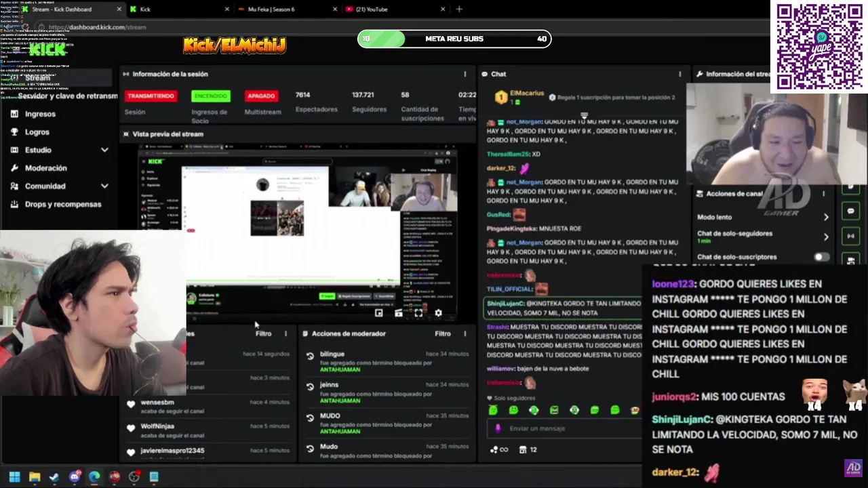868x488 pixels.
Task: Open Steam from taskbar
Action: tap(54, 477)
